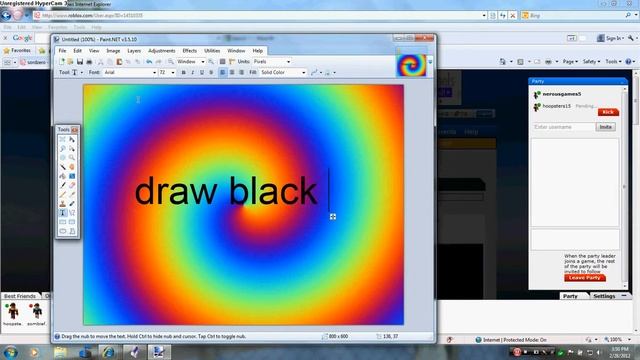
Task: Undo the last action with the blue arrow
Action: (149, 62)
